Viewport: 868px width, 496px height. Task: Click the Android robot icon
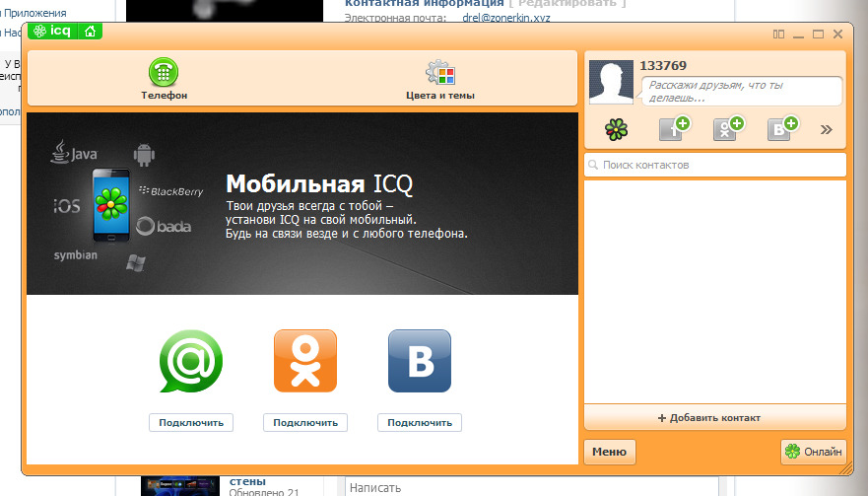point(144,155)
